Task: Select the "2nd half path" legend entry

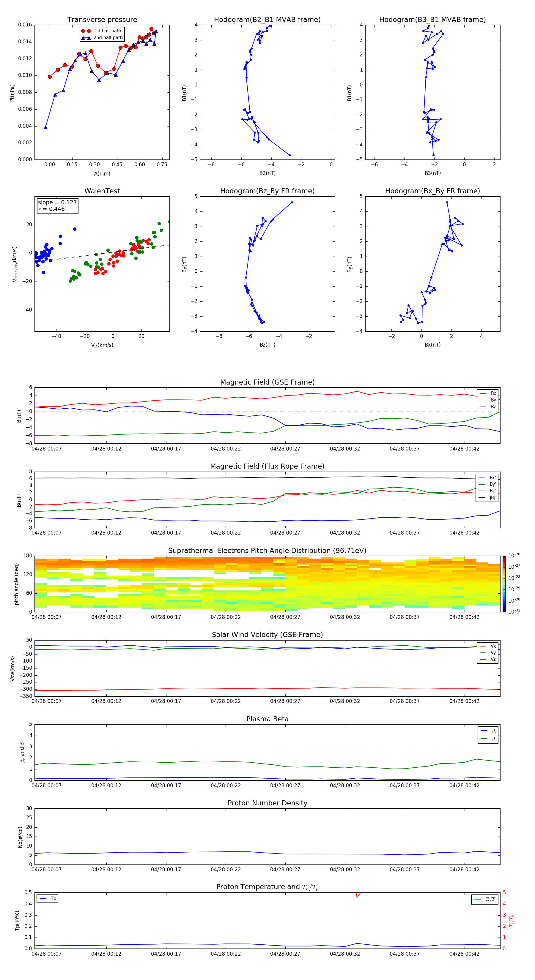Action: point(102,38)
